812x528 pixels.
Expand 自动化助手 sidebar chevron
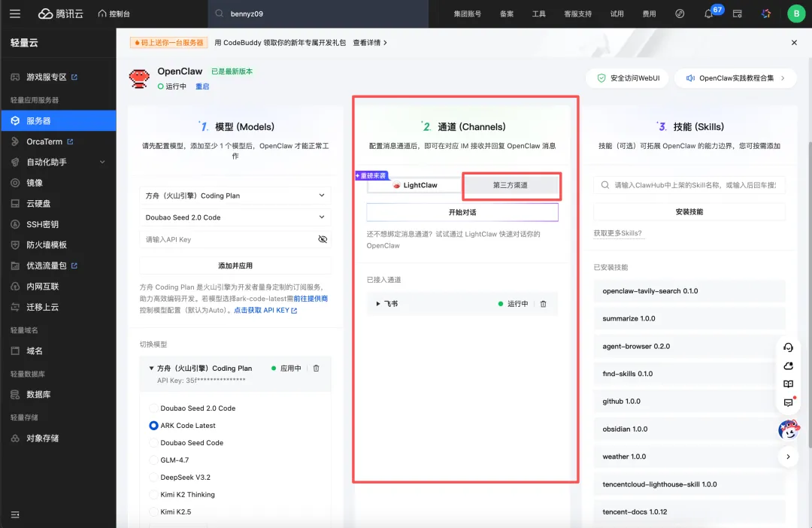pos(102,162)
